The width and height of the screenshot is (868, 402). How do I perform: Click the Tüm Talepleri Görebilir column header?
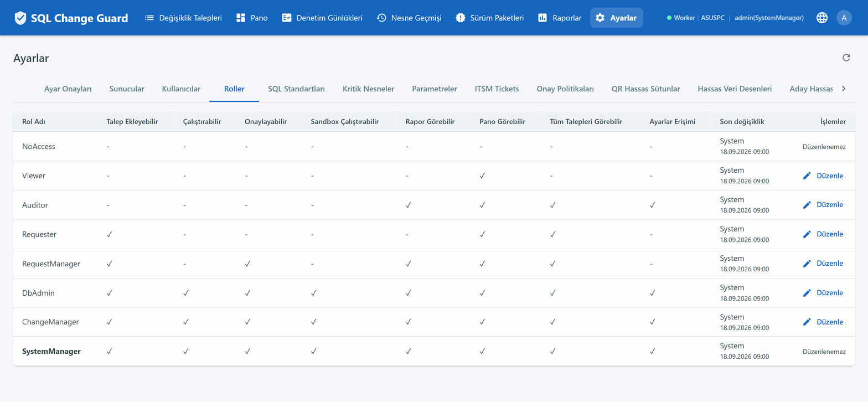(586, 122)
